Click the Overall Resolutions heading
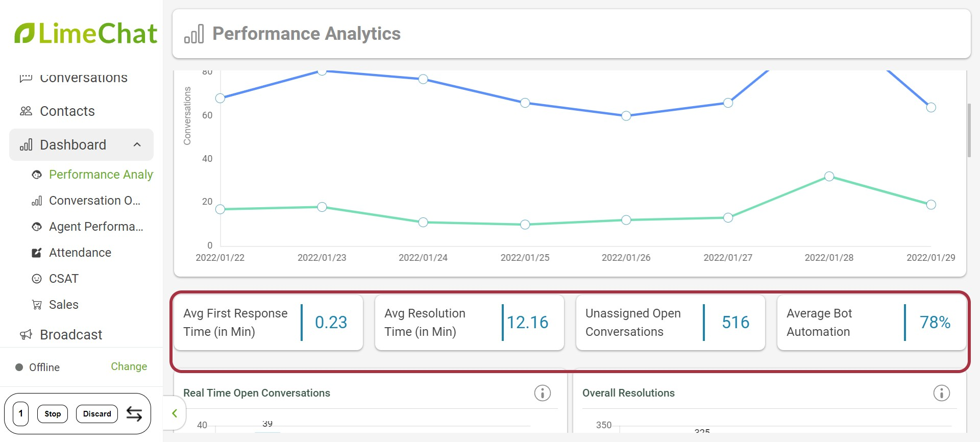Viewport: 980px width, 442px height. (x=628, y=393)
